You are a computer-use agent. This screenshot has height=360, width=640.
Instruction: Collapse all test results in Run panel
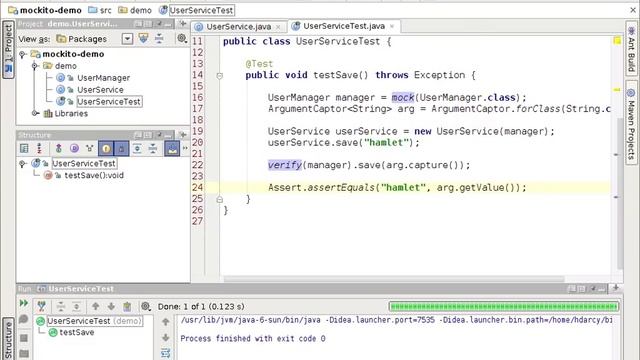(x=61, y=306)
